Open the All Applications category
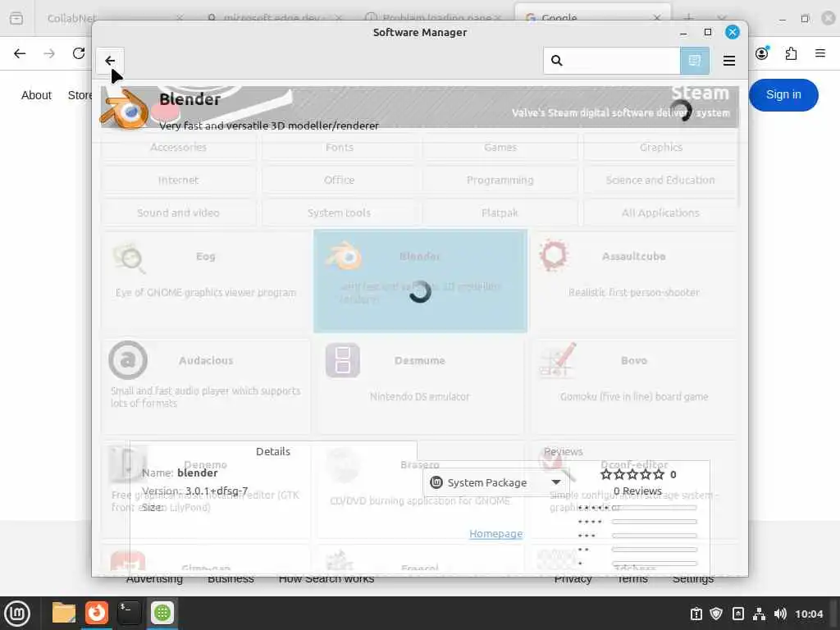This screenshot has height=630, width=840. [x=660, y=212]
